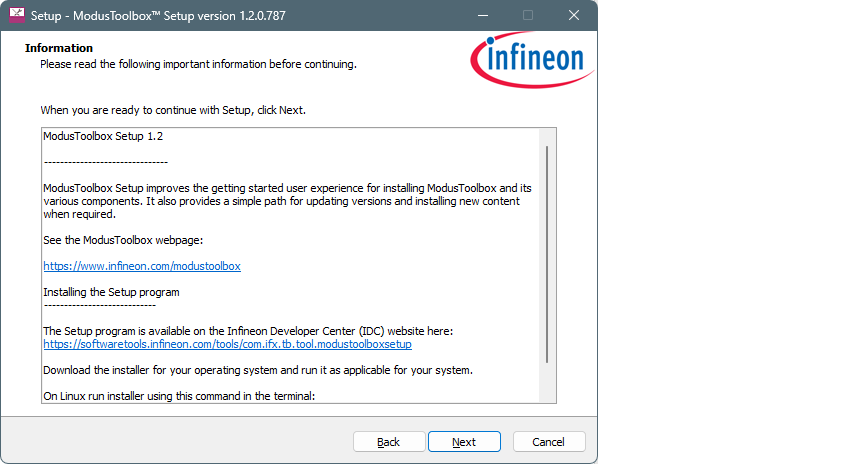The image size is (851, 464).
Task: Open the infineon.com/modustoolbox link
Action: (142, 266)
